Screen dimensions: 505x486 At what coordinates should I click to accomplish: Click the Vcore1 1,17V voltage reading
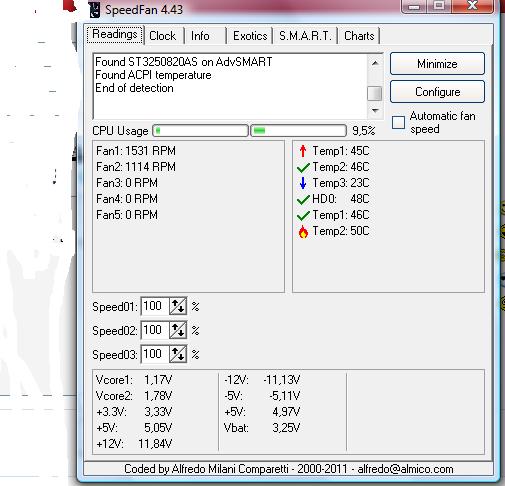tap(134, 380)
